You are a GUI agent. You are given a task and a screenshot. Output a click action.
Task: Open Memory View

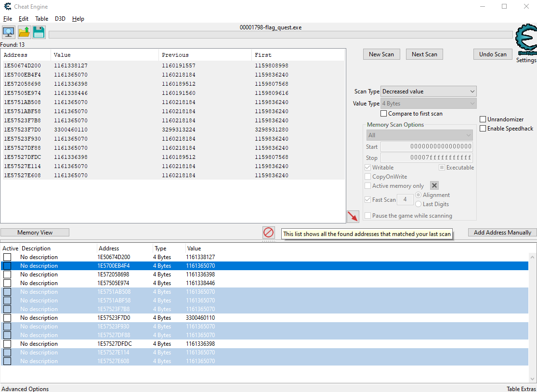pyautogui.click(x=35, y=233)
